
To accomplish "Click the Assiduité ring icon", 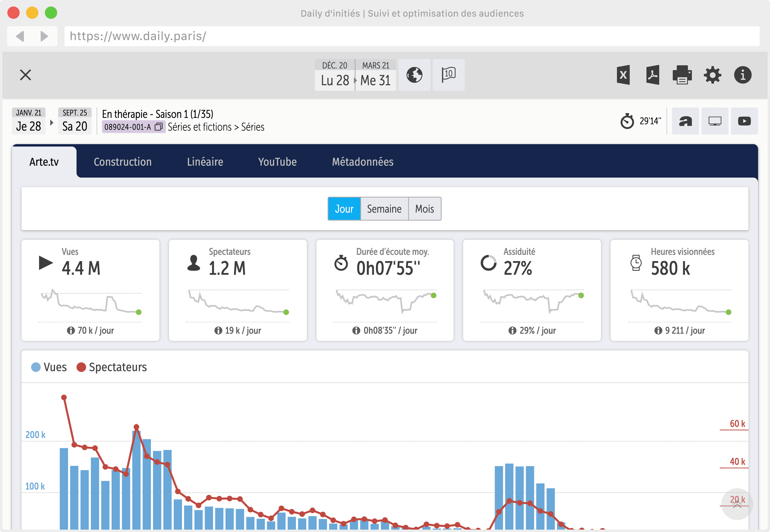I will [488, 263].
